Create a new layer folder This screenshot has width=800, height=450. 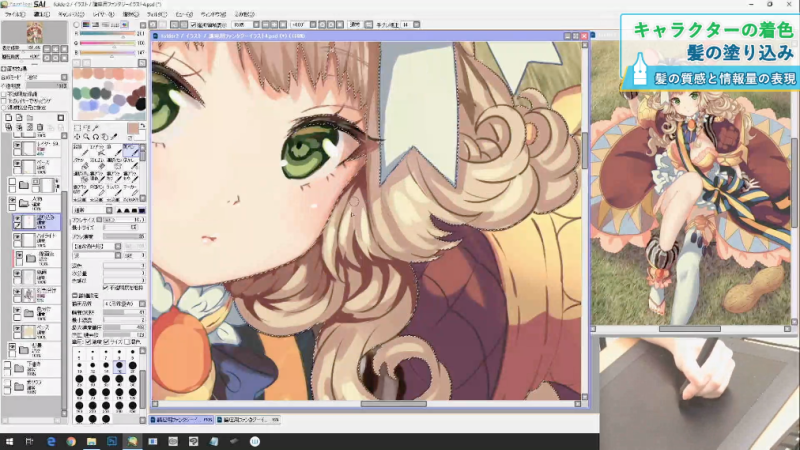[x=29, y=118]
